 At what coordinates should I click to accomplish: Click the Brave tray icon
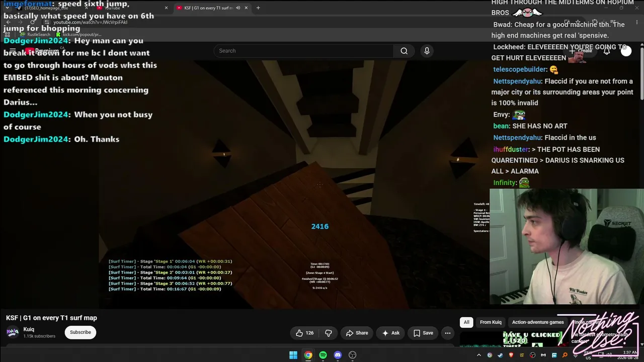(x=511, y=355)
